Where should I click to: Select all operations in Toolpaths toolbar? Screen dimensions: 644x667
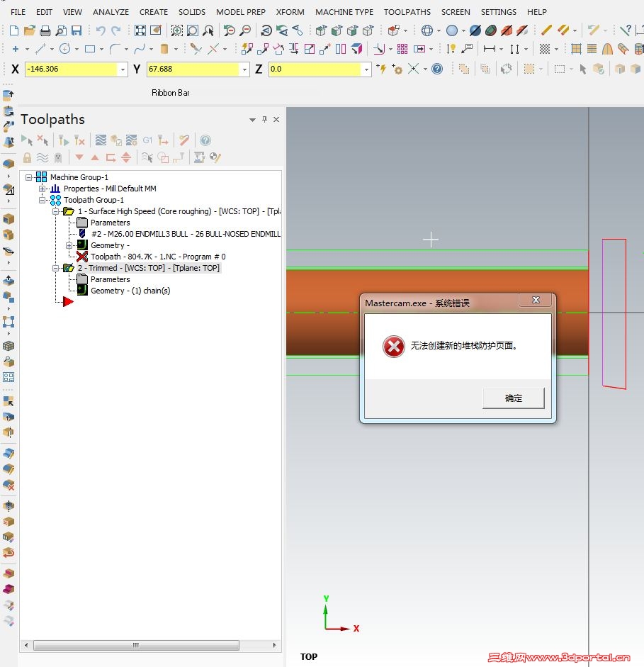click(x=27, y=140)
